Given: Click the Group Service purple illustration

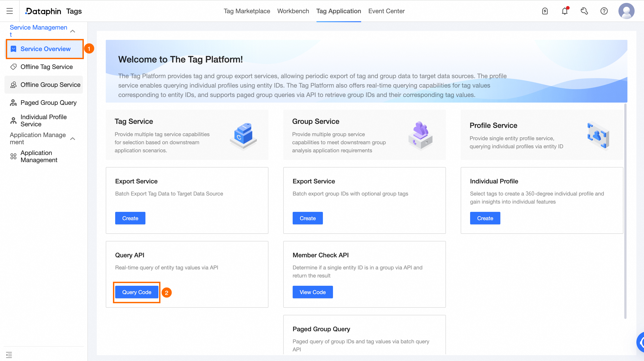Looking at the screenshot, I should click(421, 135).
